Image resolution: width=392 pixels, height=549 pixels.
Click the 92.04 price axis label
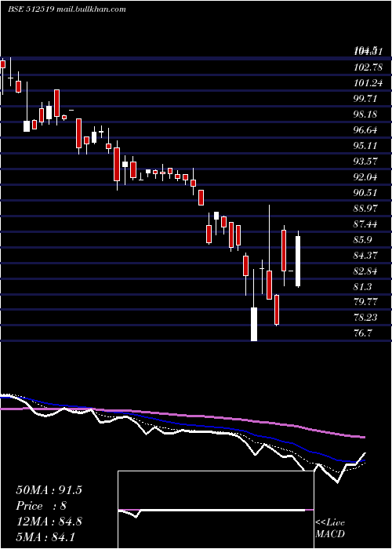[366, 177]
